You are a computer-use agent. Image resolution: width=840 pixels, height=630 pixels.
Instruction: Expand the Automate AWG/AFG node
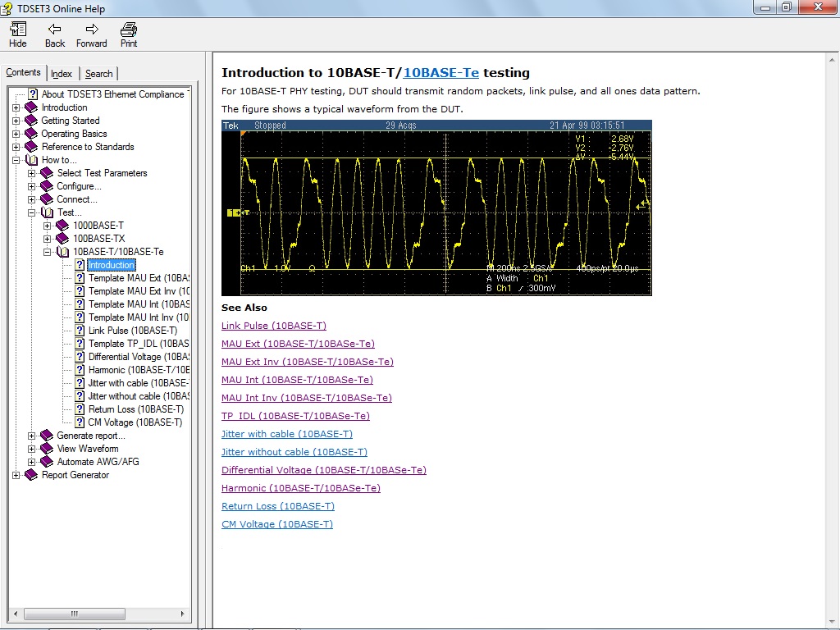click(x=32, y=462)
